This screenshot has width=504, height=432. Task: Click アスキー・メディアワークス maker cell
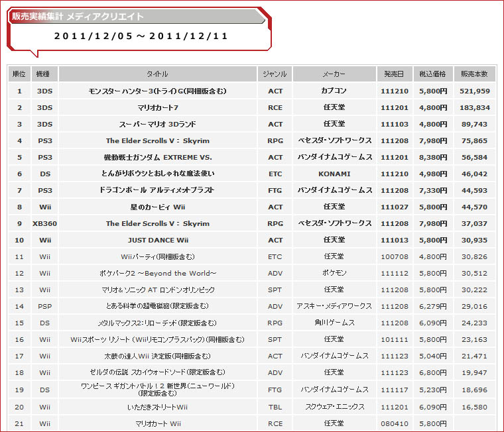[x=334, y=306]
